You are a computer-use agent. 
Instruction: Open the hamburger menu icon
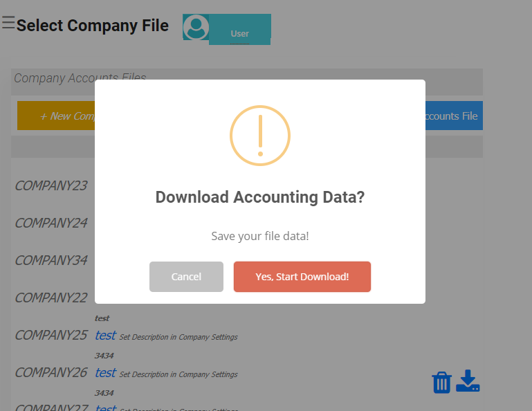(x=8, y=24)
